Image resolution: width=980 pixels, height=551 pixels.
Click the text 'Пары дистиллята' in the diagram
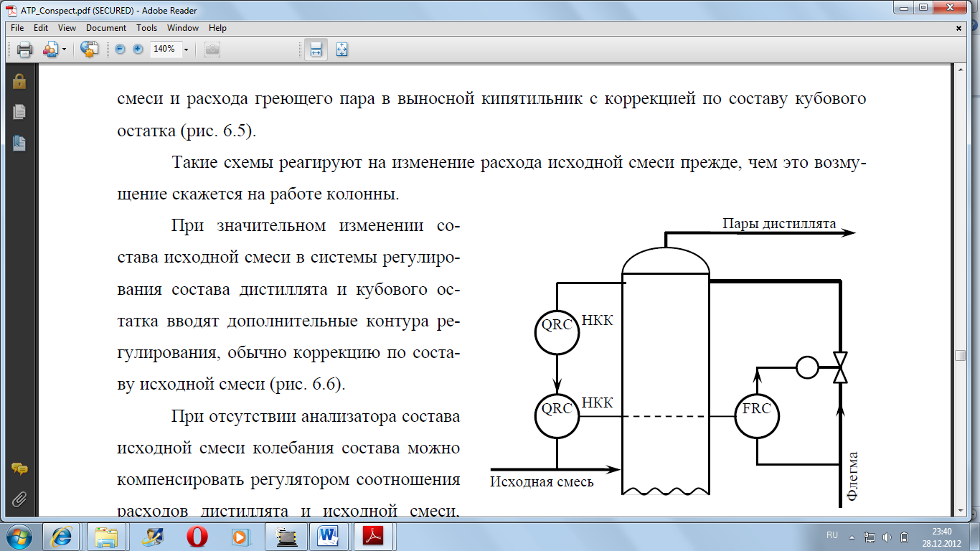(x=778, y=224)
